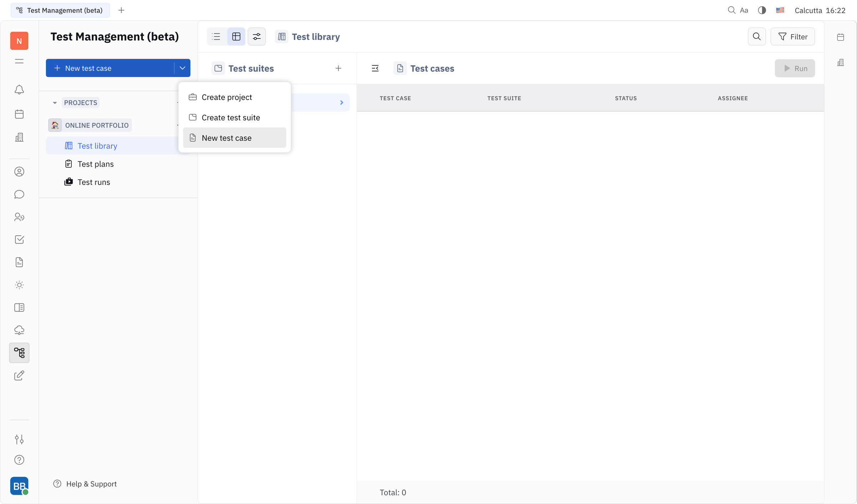Screen dimensions: 857x504
Task: Open a new tab with plus
Action: click(x=121, y=10)
